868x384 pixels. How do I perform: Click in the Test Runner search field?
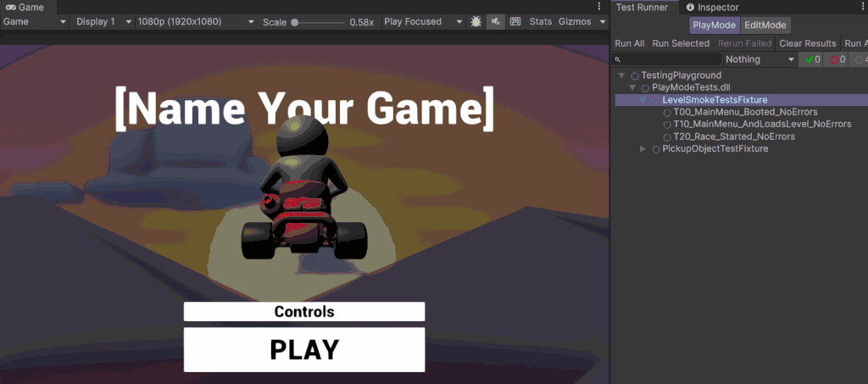667,59
